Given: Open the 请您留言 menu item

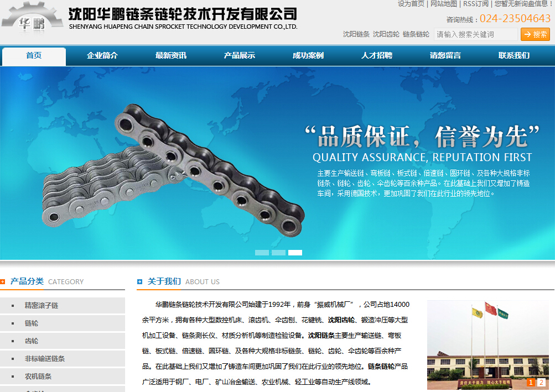Looking at the screenshot, I should click(445, 55).
